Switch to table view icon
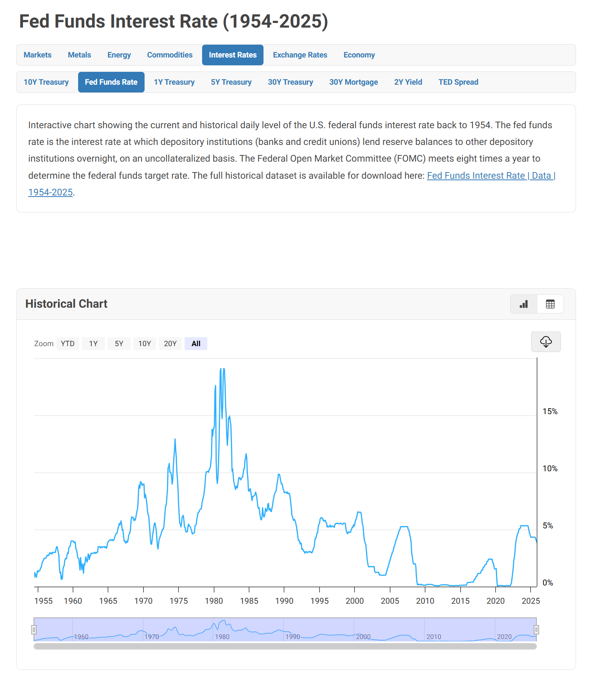This screenshot has width=616, height=688. point(550,304)
